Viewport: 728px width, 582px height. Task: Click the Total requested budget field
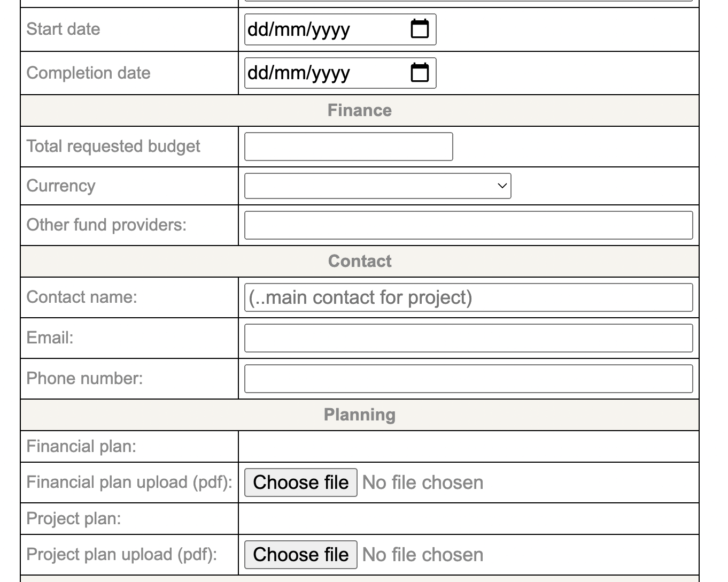[348, 147]
